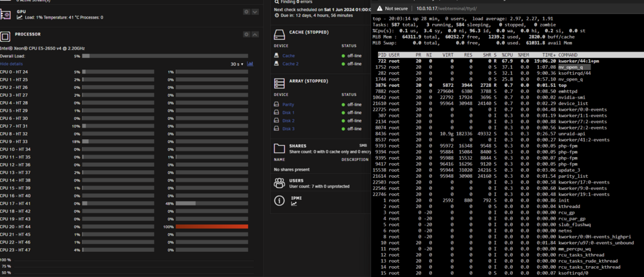This screenshot has width=644, height=277.
Task: Open the Disk 1 device link
Action: click(x=289, y=113)
